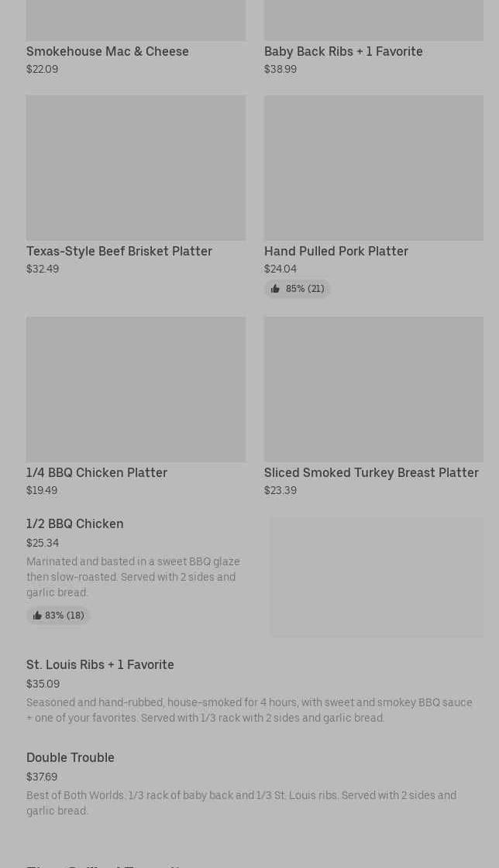Click the $35.09 St. Louis Ribs price
Image resolution: width=499 pixels, height=868 pixels.
(x=43, y=684)
